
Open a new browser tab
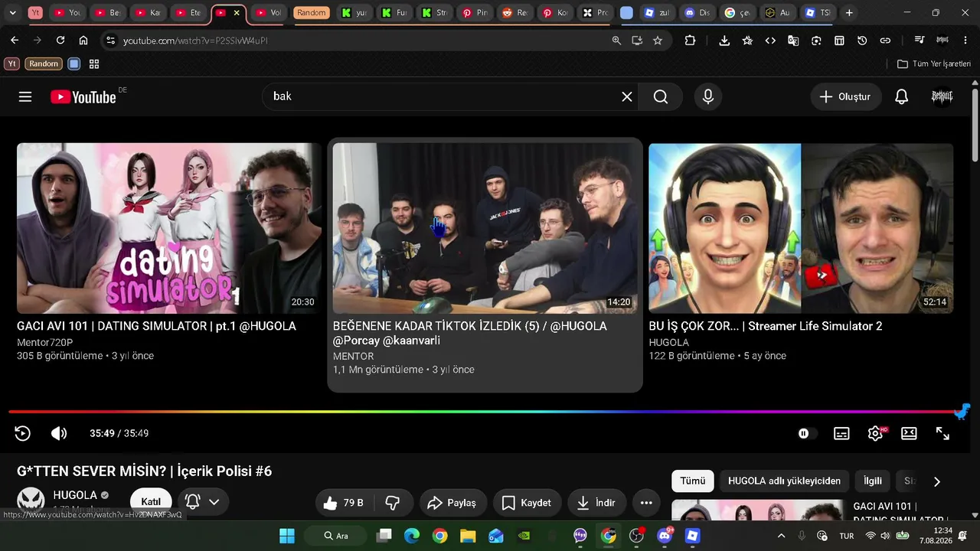click(x=849, y=13)
